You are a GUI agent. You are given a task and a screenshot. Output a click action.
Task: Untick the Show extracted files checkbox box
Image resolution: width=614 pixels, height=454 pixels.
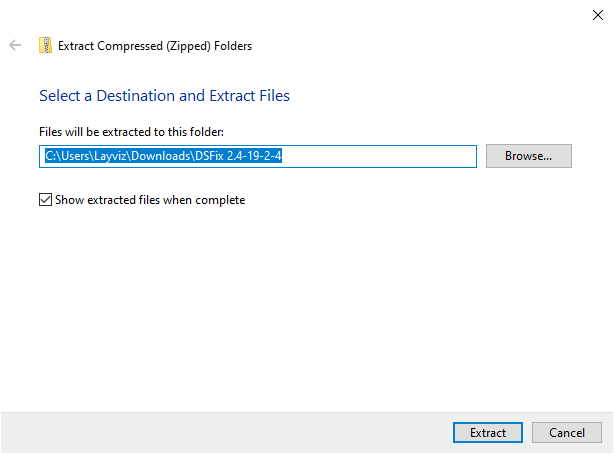point(45,200)
